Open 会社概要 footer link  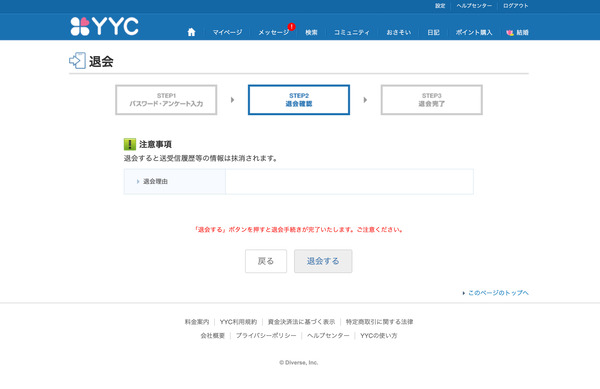point(213,335)
